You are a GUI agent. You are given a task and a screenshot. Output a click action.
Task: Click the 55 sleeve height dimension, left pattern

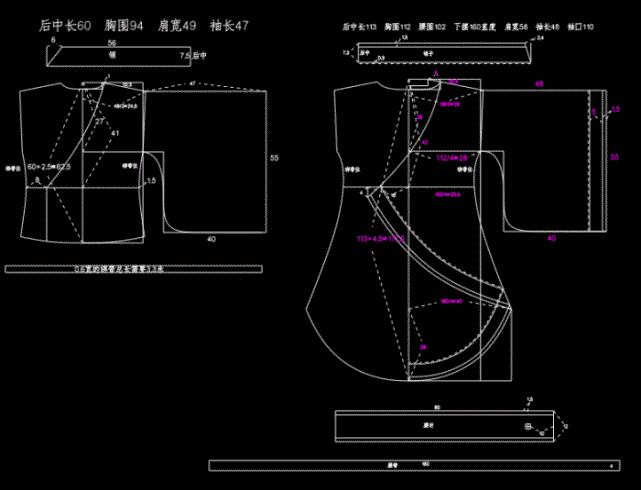pyautogui.click(x=274, y=158)
